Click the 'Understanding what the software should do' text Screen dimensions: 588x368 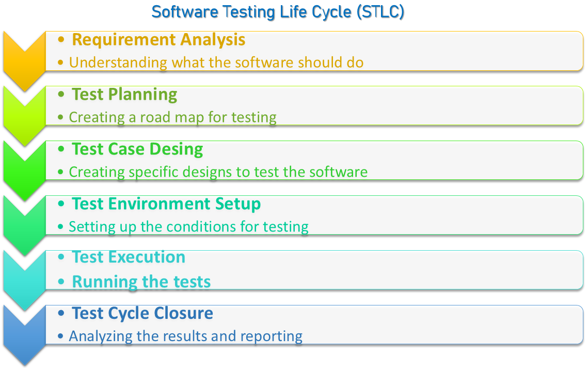point(216,63)
